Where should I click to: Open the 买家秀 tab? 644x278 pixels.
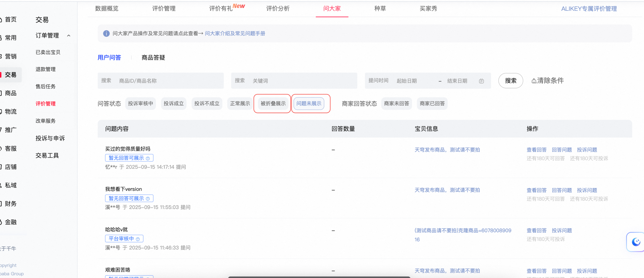428,9
